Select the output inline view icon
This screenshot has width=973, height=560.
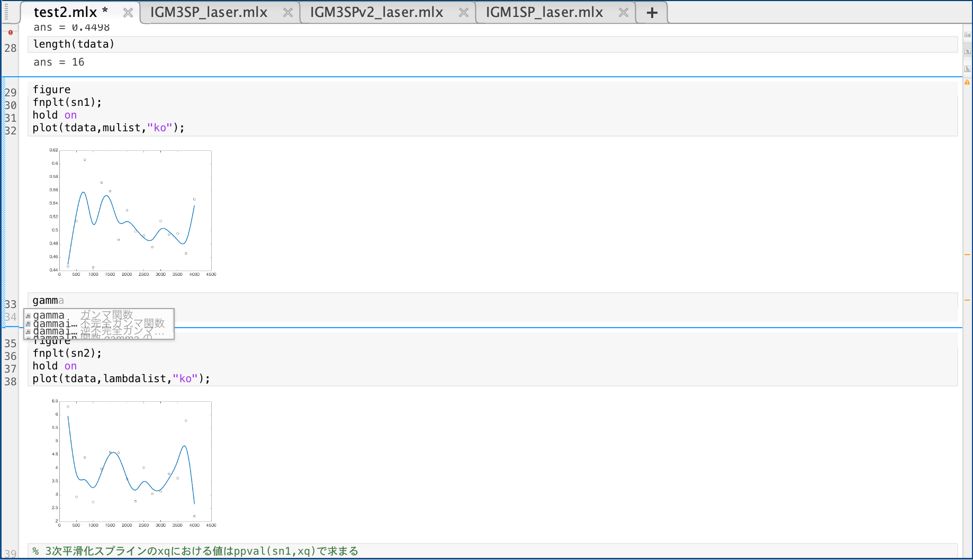(967, 52)
